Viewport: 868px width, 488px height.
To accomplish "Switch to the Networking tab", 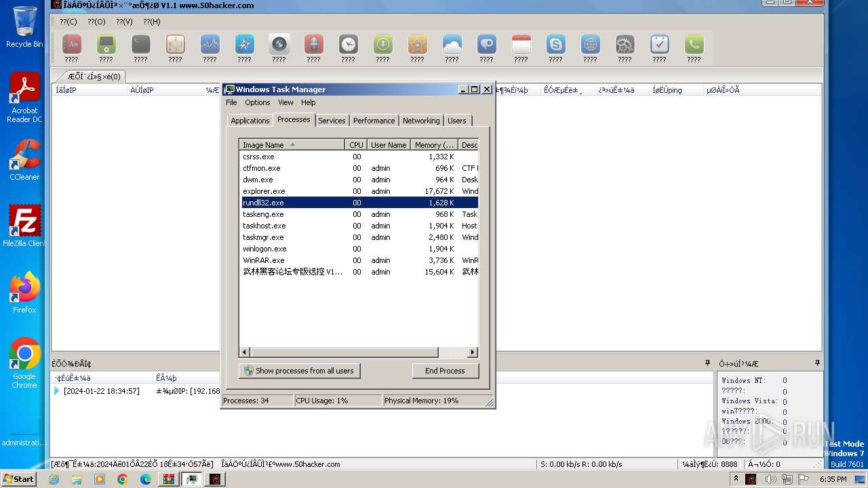I will point(421,121).
